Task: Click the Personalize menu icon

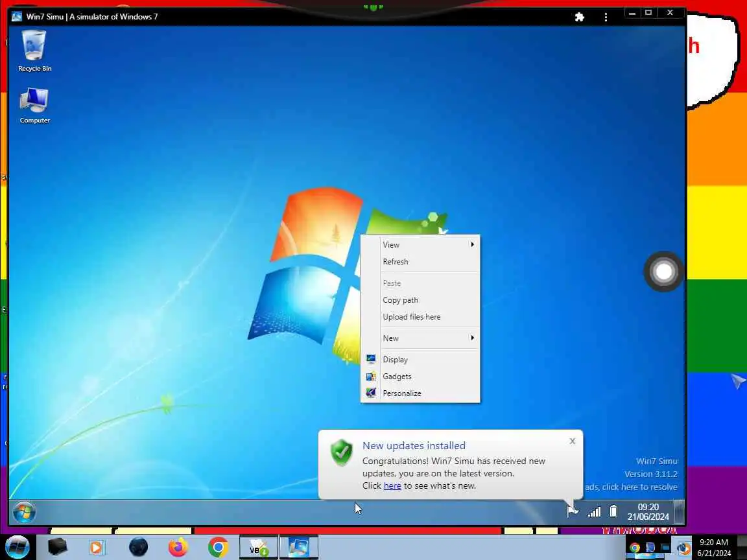Action: click(x=371, y=393)
